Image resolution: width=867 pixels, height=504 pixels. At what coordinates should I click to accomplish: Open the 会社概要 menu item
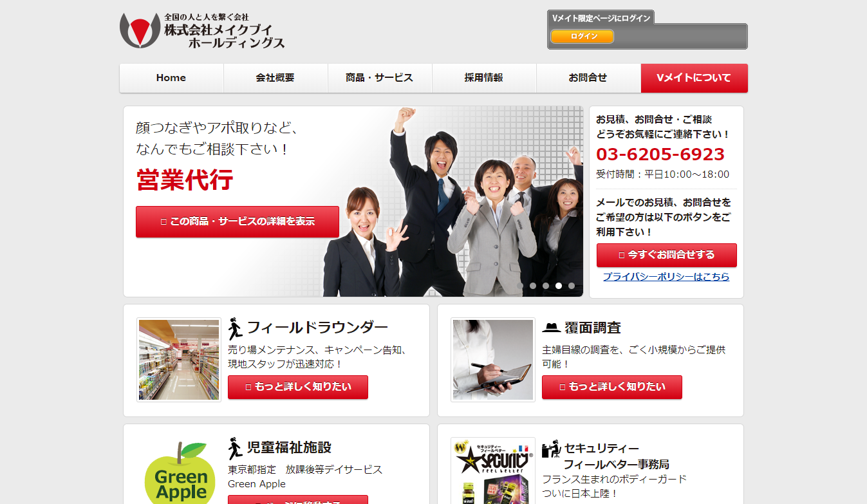[275, 78]
